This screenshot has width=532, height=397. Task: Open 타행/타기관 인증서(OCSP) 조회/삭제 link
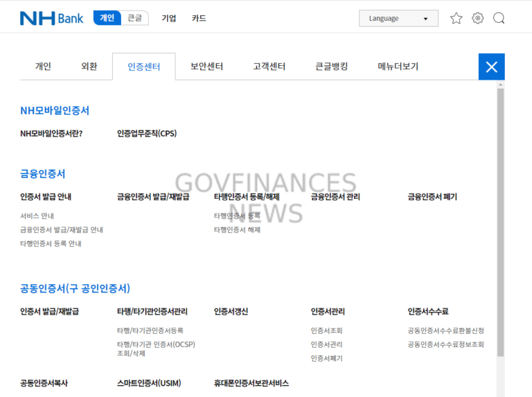coord(156,349)
